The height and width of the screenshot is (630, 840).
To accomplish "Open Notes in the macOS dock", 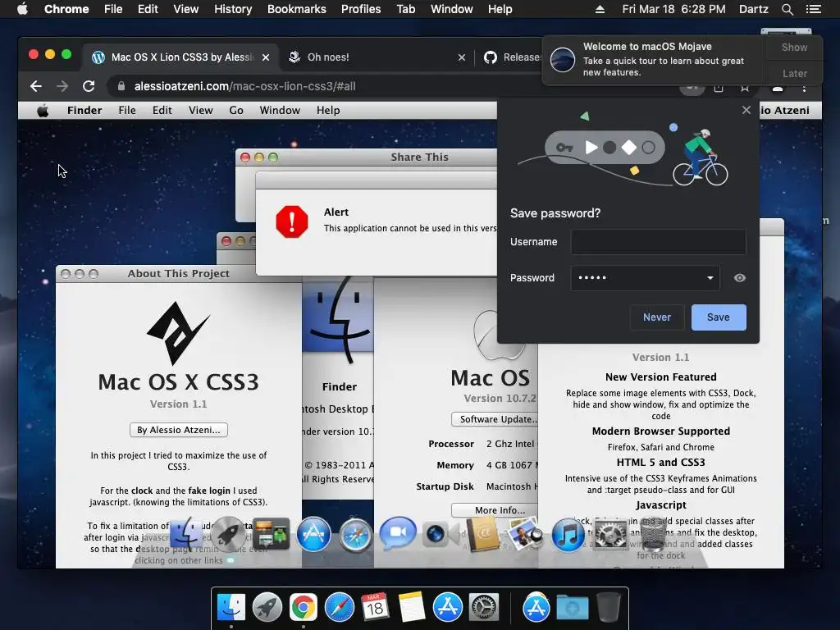I will 412,608.
